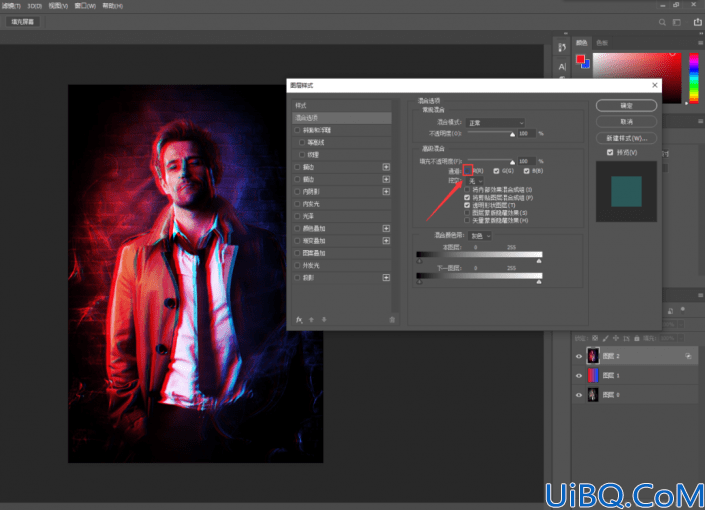Select the 图层 1 gradient thumbnail

593,376
